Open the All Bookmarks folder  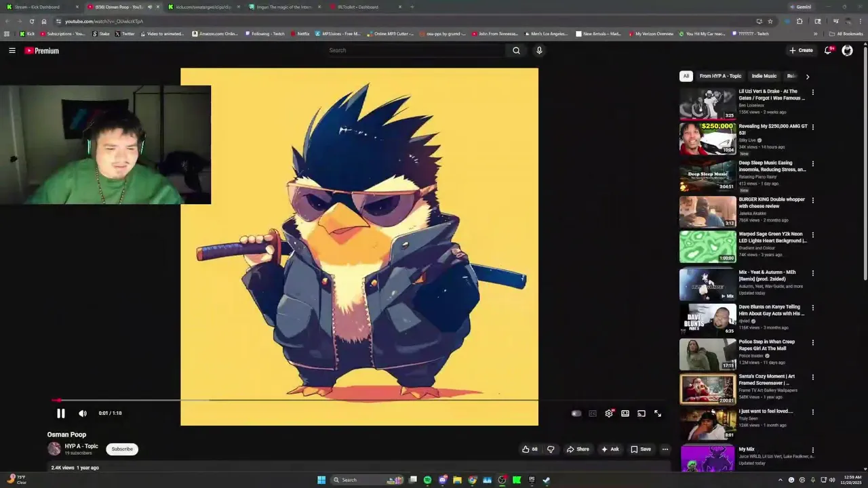846,33
